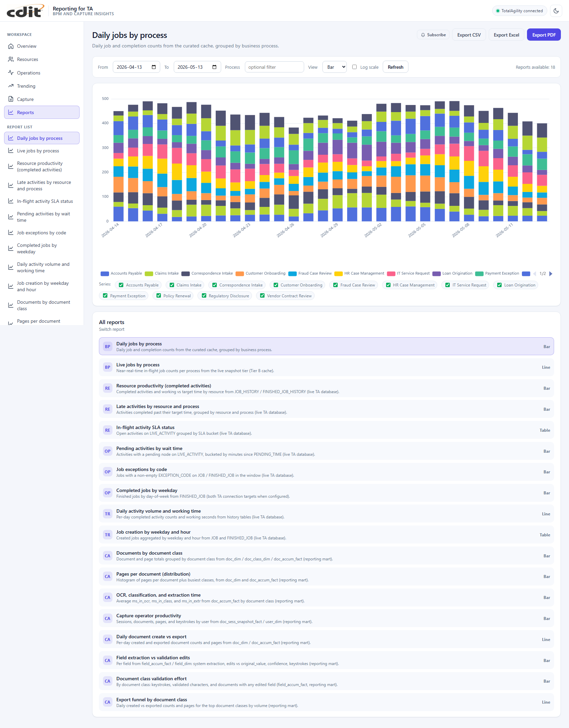569x728 pixels.
Task: Click the Reports chart icon in workspace
Action: pos(11,112)
